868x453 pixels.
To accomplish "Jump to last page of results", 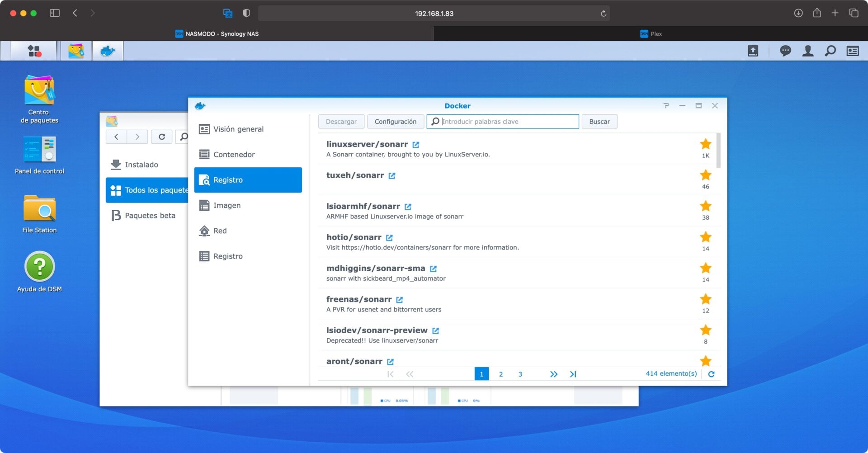I will coord(573,374).
